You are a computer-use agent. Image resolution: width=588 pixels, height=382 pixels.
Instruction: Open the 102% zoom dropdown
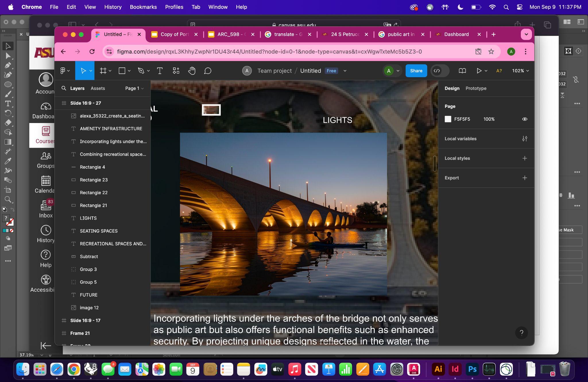(520, 71)
